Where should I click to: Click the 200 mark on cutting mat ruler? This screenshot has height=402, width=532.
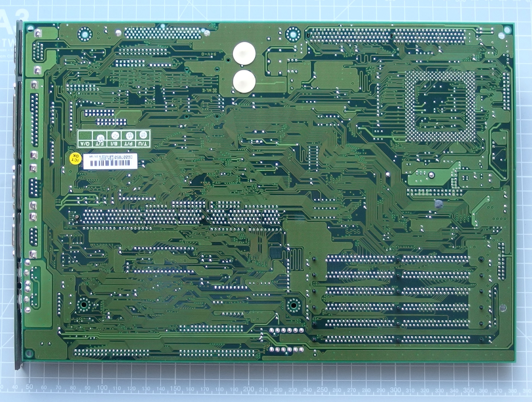[248, 389]
